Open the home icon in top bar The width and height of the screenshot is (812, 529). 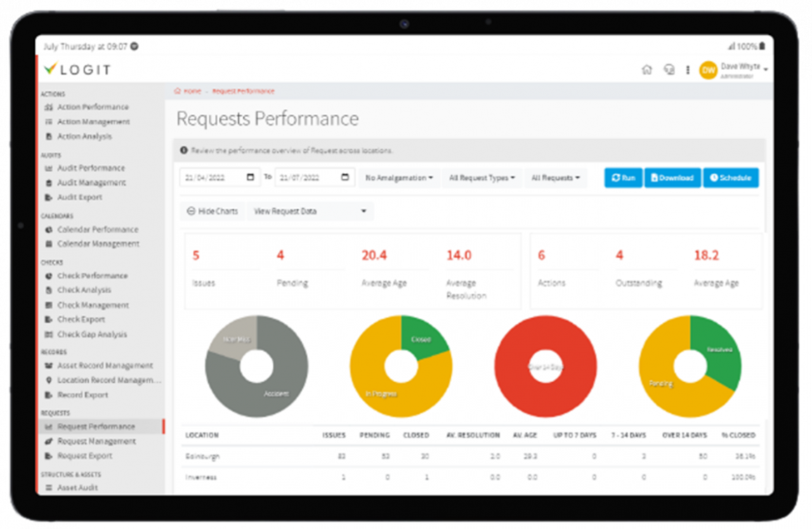pyautogui.click(x=646, y=70)
